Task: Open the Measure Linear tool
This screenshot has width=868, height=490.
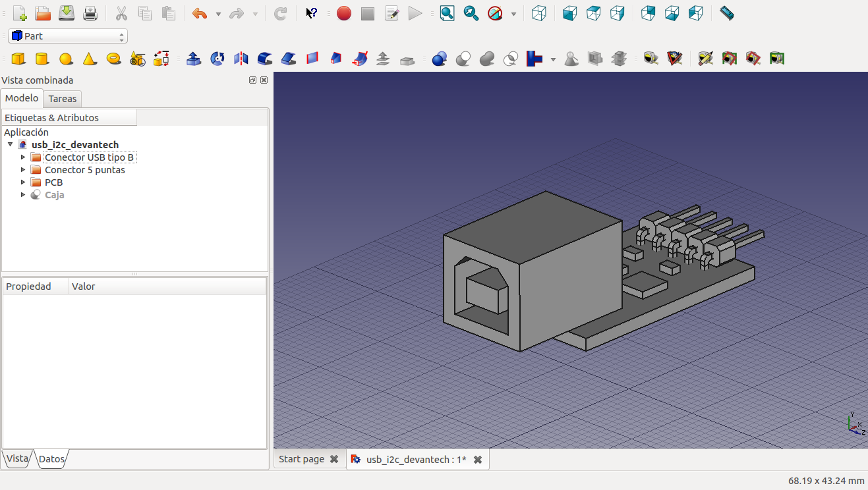Action: (651, 59)
